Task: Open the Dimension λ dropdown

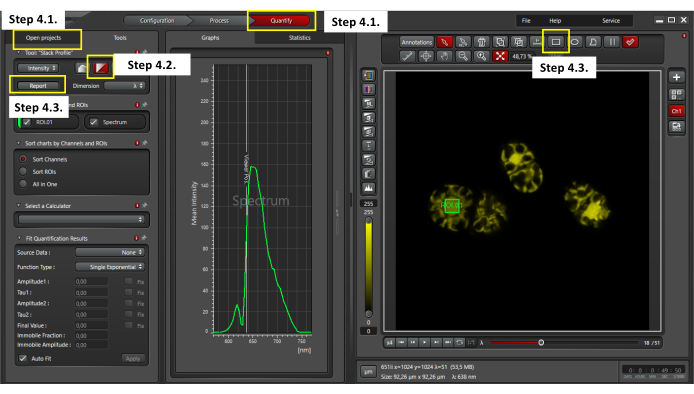Action: click(124, 86)
